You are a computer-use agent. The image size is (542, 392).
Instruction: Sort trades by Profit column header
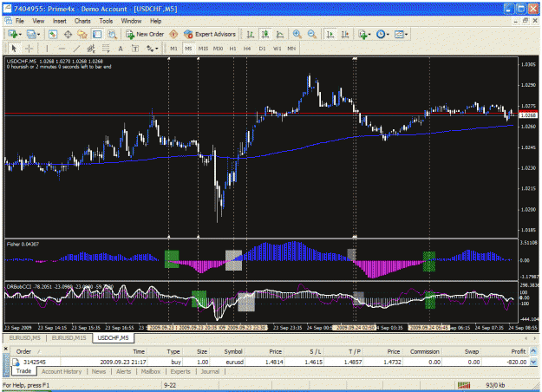point(518,351)
